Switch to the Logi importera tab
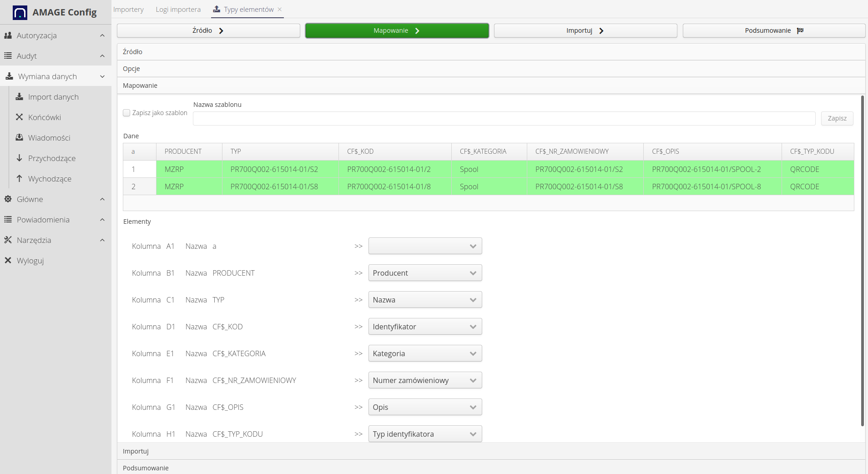This screenshot has width=868, height=474. pyautogui.click(x=178, y=10)
